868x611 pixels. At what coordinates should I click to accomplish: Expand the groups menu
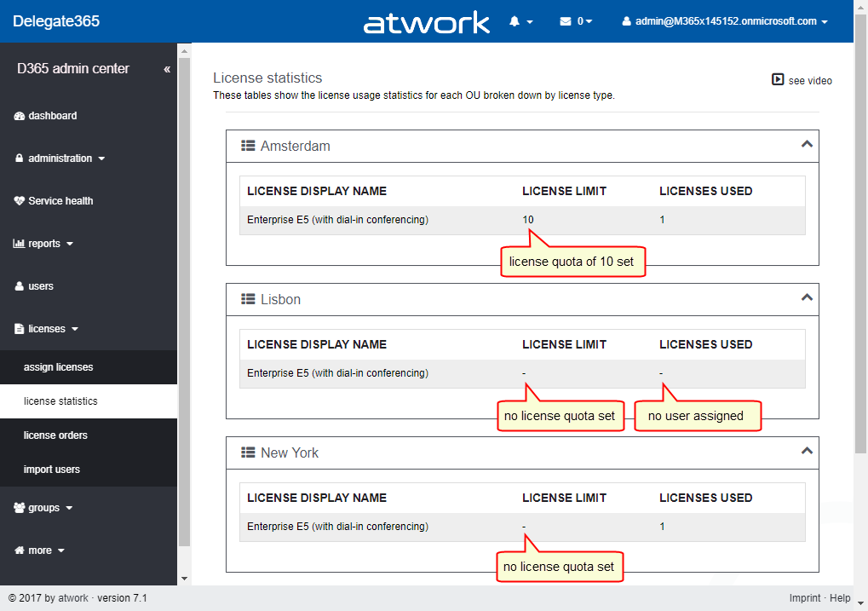(43, 508)
